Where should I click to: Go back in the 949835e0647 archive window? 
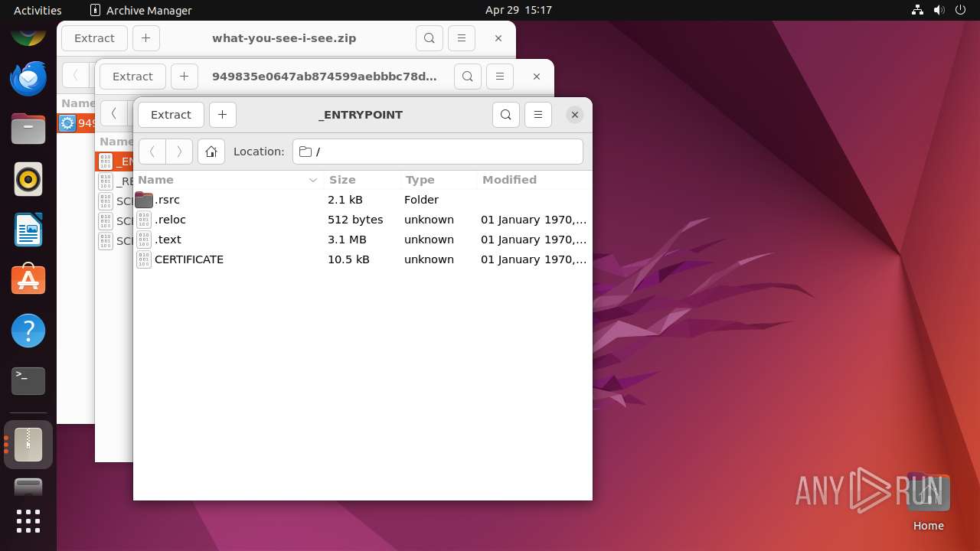pyautogui.click(x=113, y=113)
